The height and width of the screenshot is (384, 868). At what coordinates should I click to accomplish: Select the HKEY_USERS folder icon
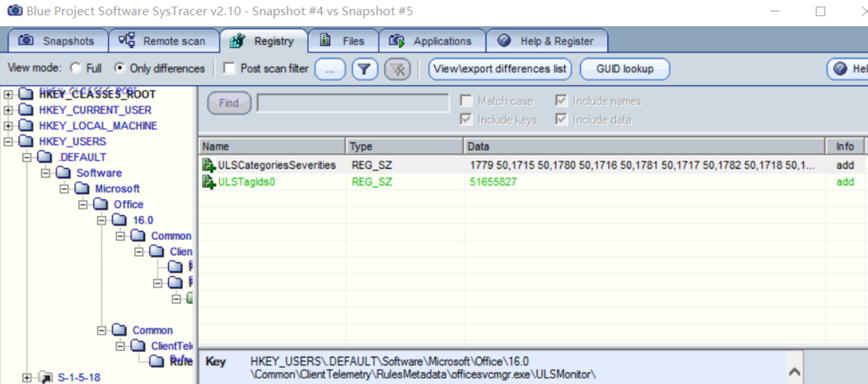pos(25,141)
